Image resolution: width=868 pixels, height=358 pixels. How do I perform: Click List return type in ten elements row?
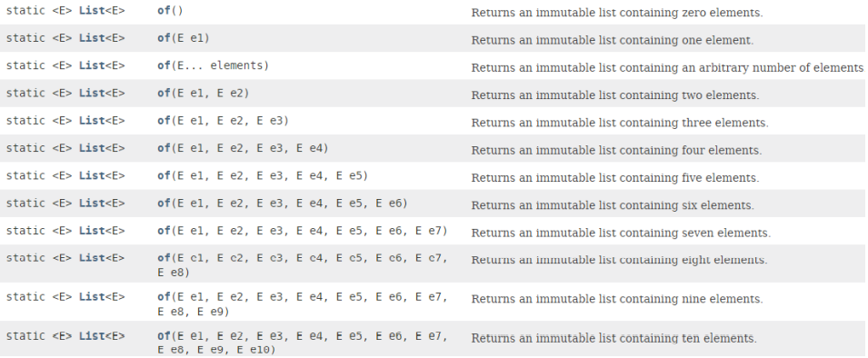coord(92,336)
